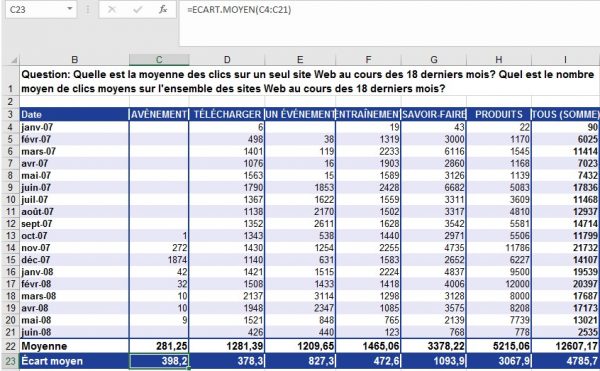Open the Name Box dropdown arrow
The width and height of the screenshot is (600, 371).
(70, 8)
